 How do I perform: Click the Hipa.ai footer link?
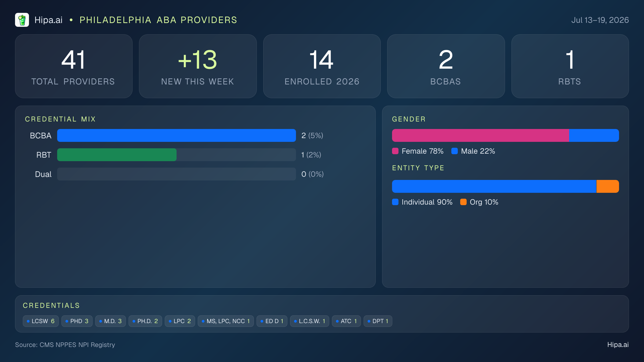coord(618,345)
